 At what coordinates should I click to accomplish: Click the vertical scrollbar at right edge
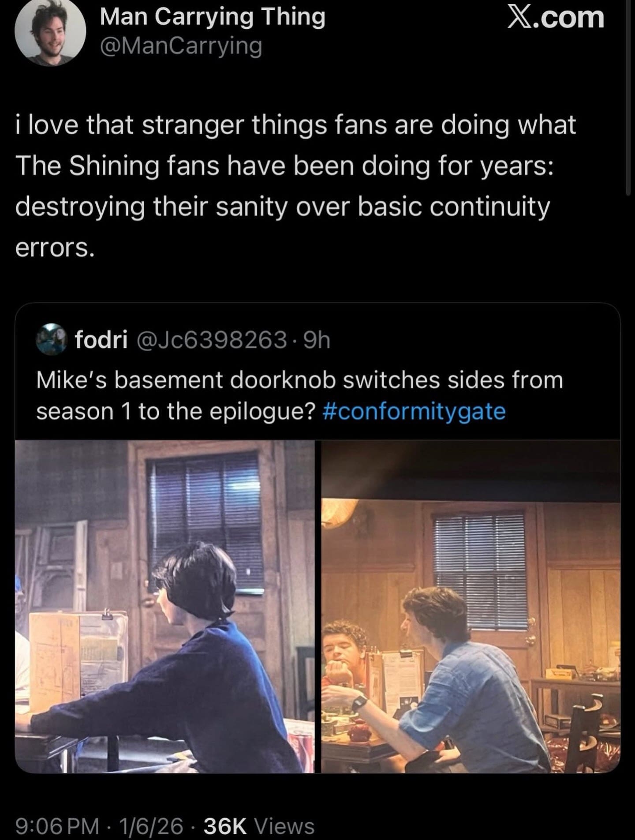[x=628, y=97]
